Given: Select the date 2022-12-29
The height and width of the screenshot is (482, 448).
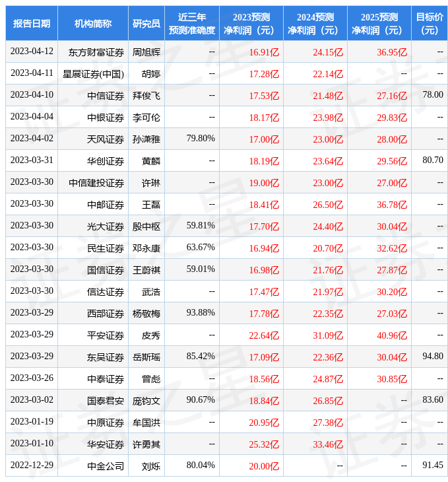Looking at the screenshot, I should (32, 465).
